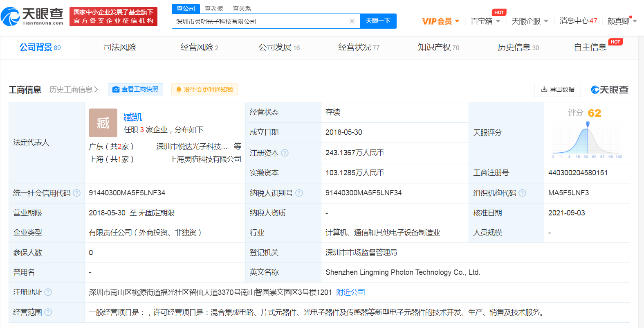Screen dimensions: 644x328
Task: Switch to the 知识产权 tab
Action: click(x=439, y=48)
